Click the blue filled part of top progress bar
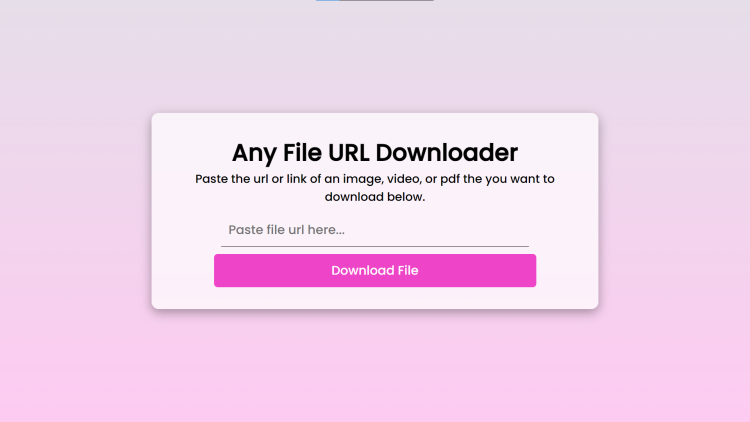The image size is (750, 422). click(328, 0)
